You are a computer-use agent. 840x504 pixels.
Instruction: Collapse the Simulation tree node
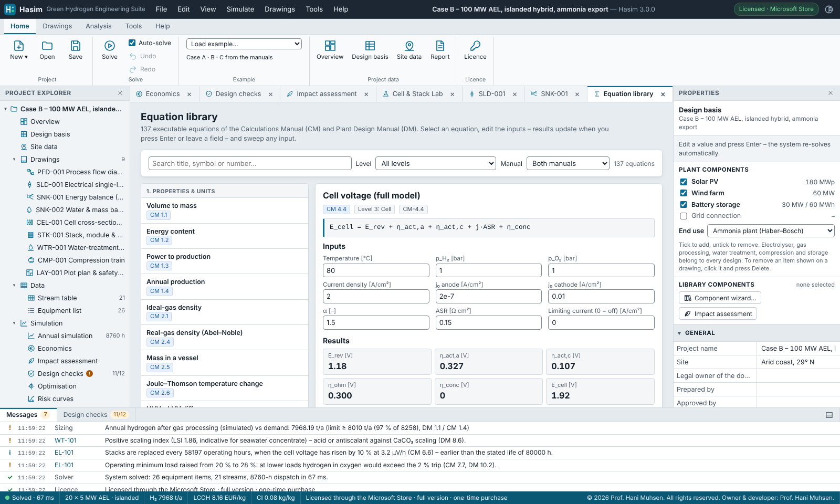pyautogui.click(x=14, y=323)
